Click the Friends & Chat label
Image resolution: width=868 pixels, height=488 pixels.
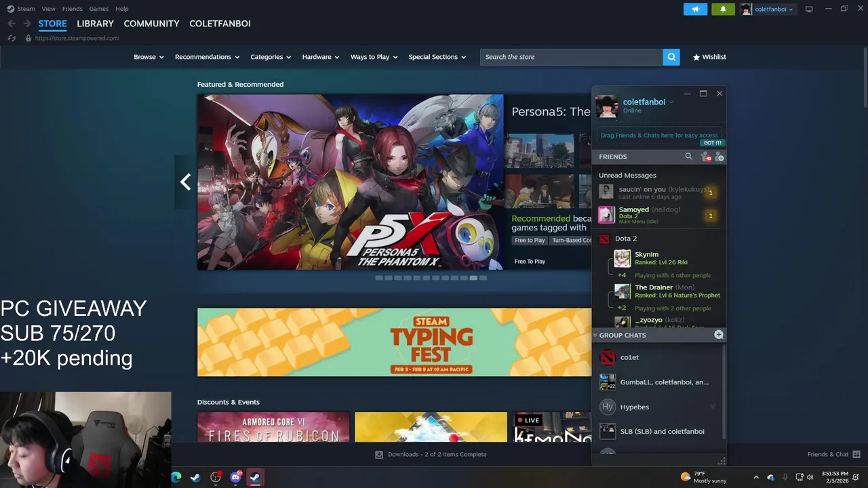point(828,454)
